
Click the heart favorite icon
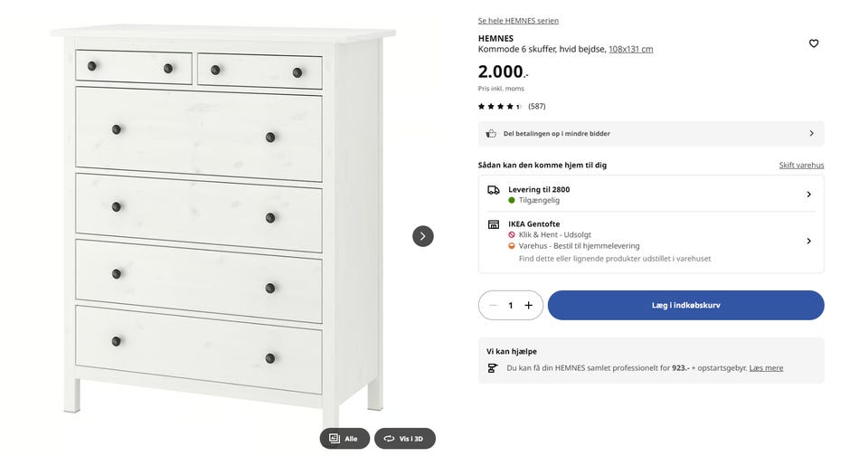813,43
